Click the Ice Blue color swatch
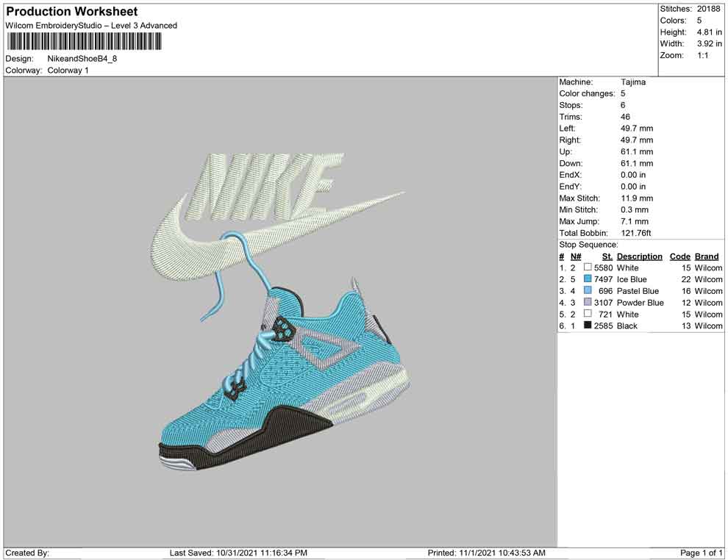This screenshot has width=728, height=560. point(588,279)
